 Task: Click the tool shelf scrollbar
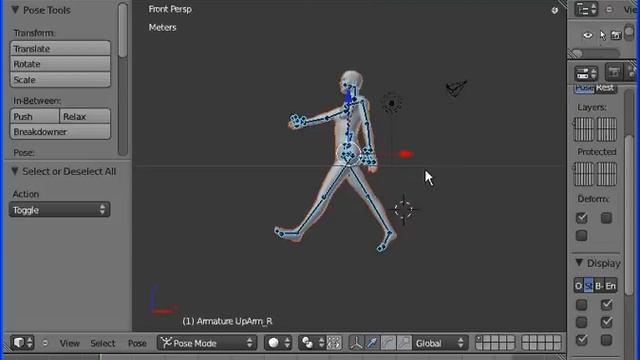coord(122,31)
